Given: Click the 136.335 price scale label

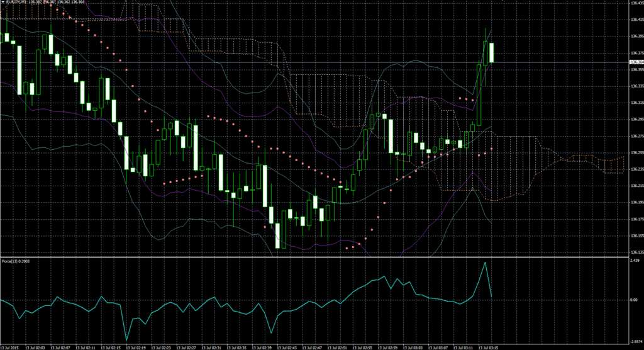Looking at the screenshot, I should pyautogui.click(x=636, y=86).
